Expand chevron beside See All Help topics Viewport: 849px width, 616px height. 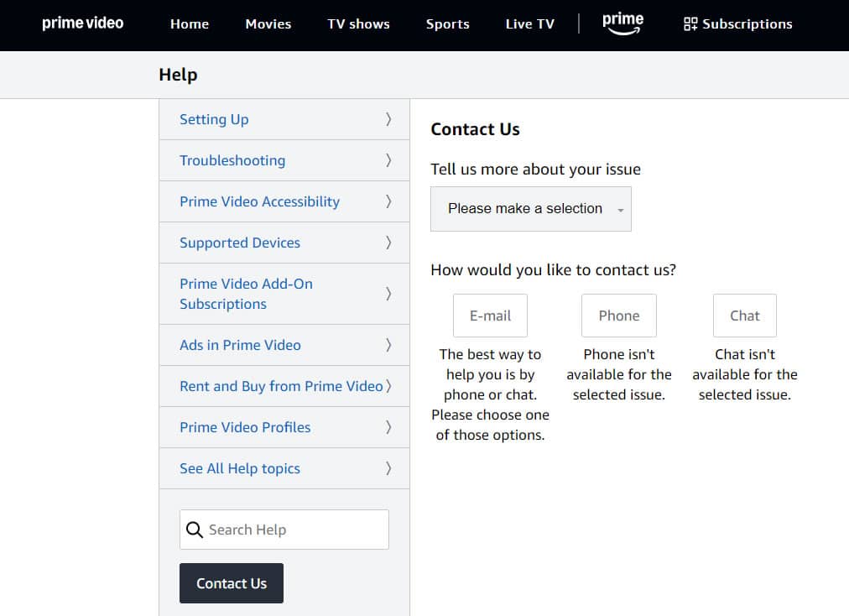point(388,468)
